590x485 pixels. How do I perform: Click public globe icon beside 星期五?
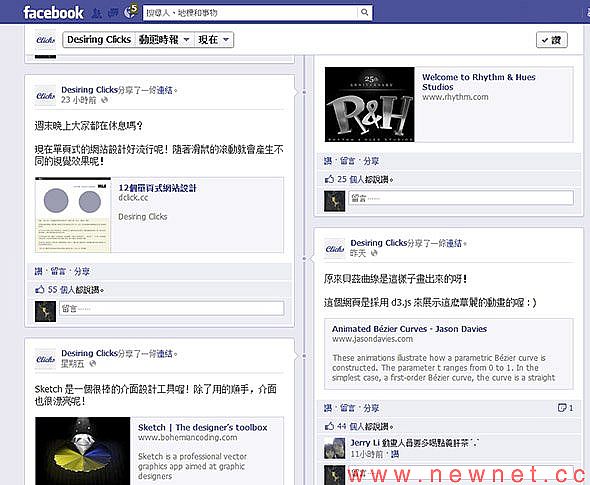(x=93, y=363)
